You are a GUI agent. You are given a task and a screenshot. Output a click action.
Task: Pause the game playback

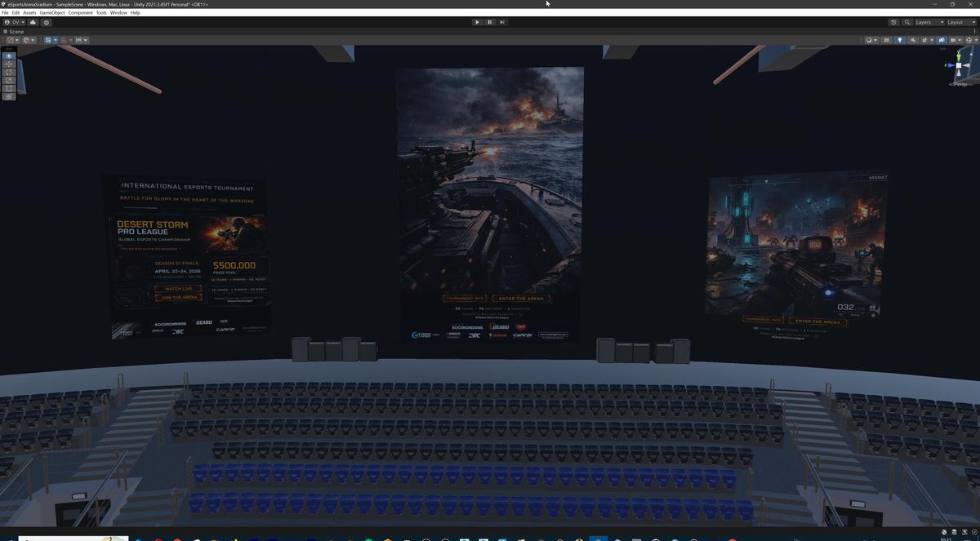(x=489, y=22)
